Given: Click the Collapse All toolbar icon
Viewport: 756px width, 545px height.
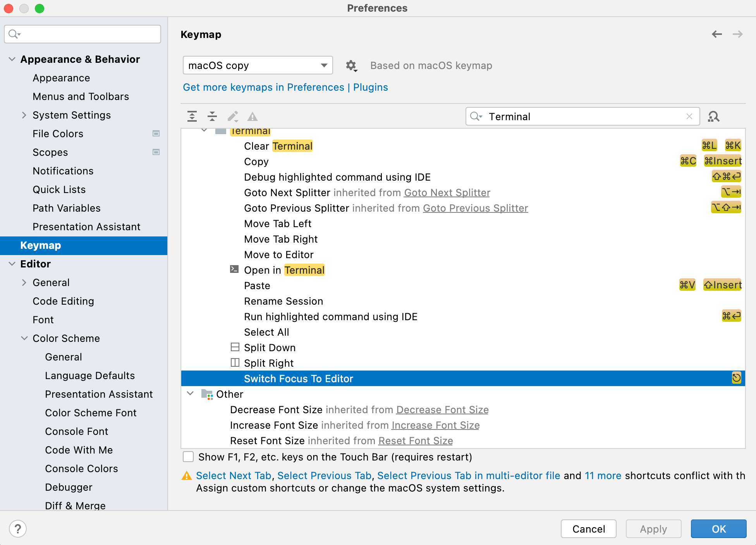Looking at the screenshot, I should pyautogui.click(x=212, y=116).
